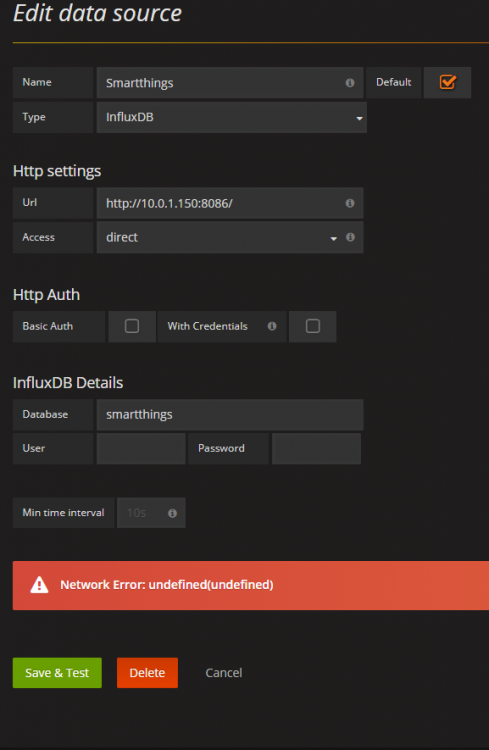Enable the Basic Auth checkbox
This screenshot has width=489, height=750.
click(132, 326)
